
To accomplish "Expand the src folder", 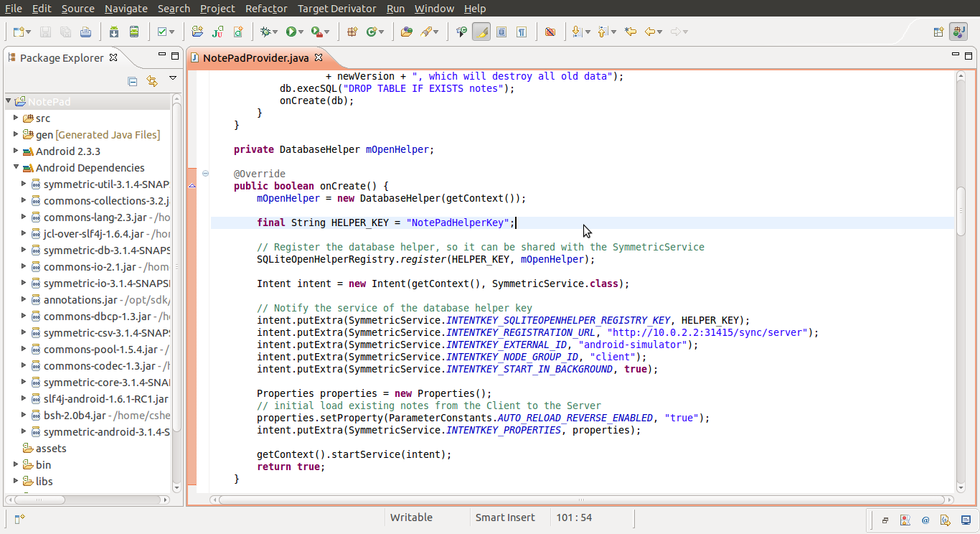I will [x=16, y=118].
